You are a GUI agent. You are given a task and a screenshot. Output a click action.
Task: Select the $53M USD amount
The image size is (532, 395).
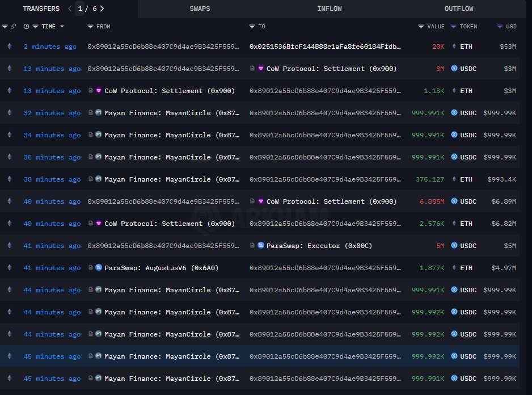point(508,47)
